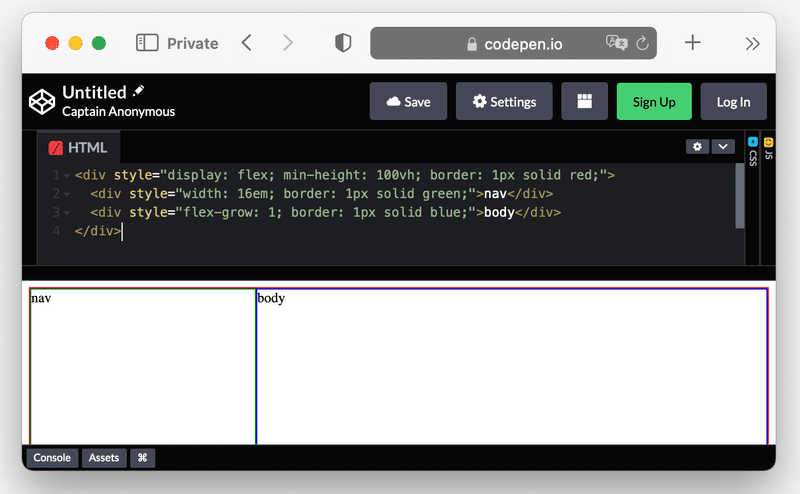Change the editor layout view
This screenshot has height=494, width=800.
tap(584, 102)
